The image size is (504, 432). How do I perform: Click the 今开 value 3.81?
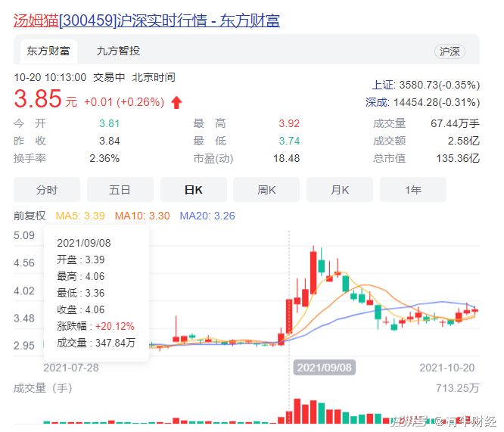coord(109,123)
